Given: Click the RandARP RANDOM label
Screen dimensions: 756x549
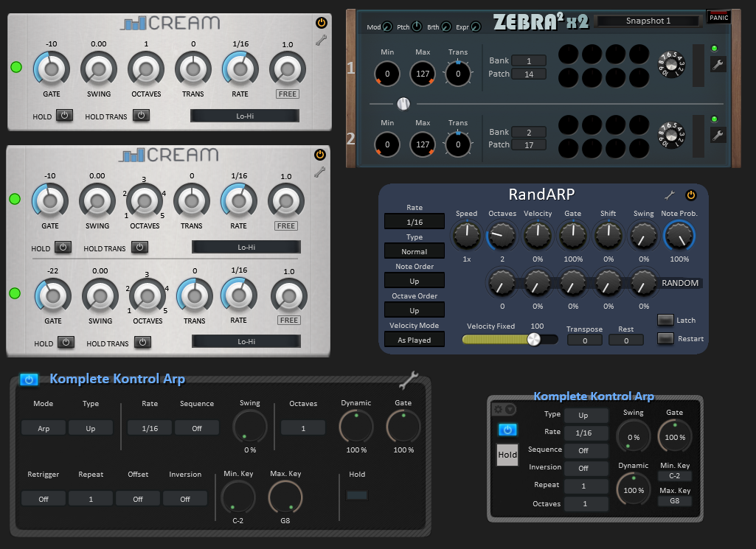Looking at the screenshot, I should [680, 283].
